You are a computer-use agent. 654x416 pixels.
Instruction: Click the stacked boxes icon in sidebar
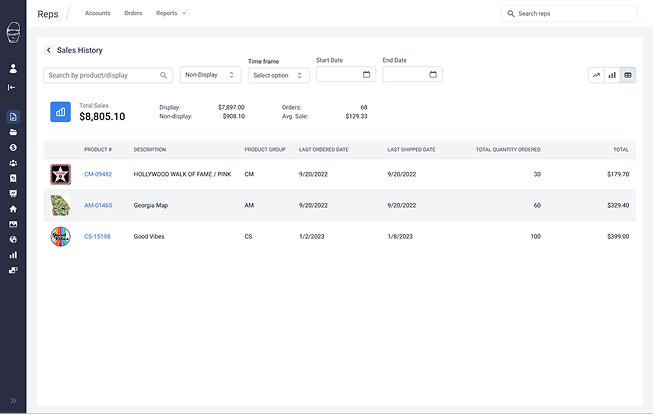tap(13, 270)
